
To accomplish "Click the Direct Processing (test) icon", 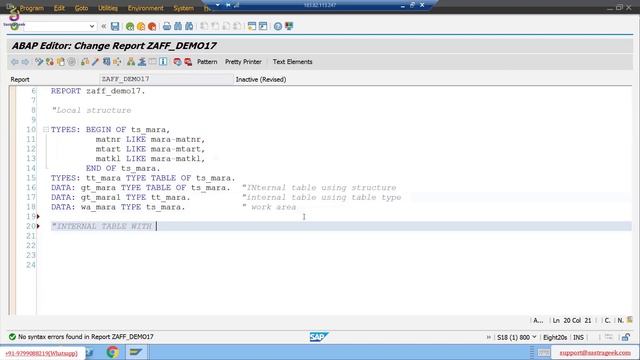I will 106,62.
